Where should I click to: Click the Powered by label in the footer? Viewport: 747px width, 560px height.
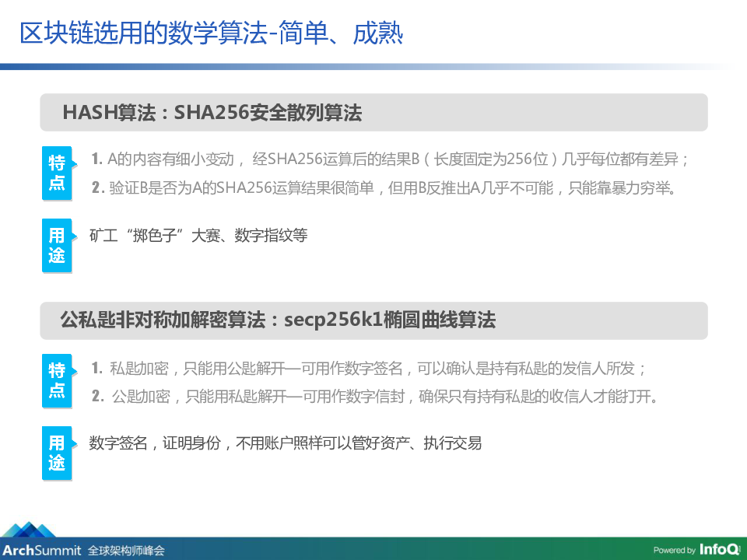[x=674, y=551]
